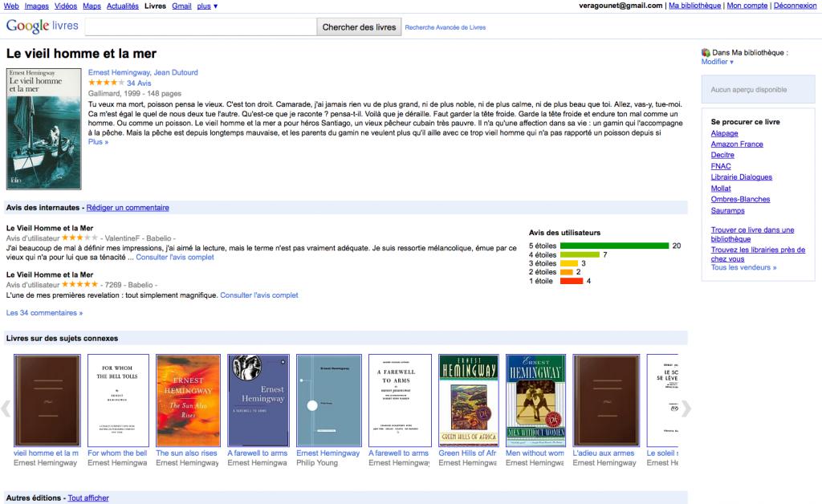822x504 pixels.
Task: Click the Google livres logo
Action: tap(42, 26)
